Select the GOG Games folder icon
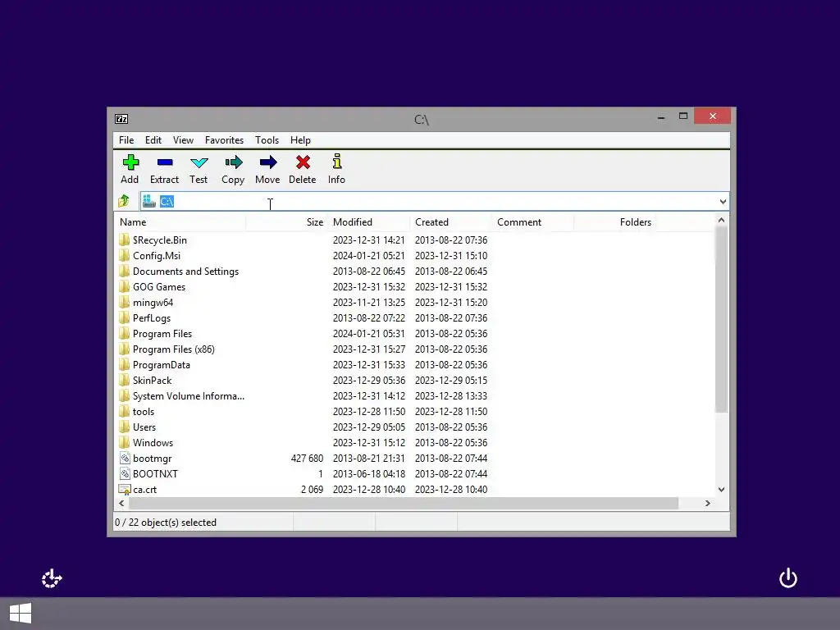Viewport: 840px width, 630px height. pos(125,286)
